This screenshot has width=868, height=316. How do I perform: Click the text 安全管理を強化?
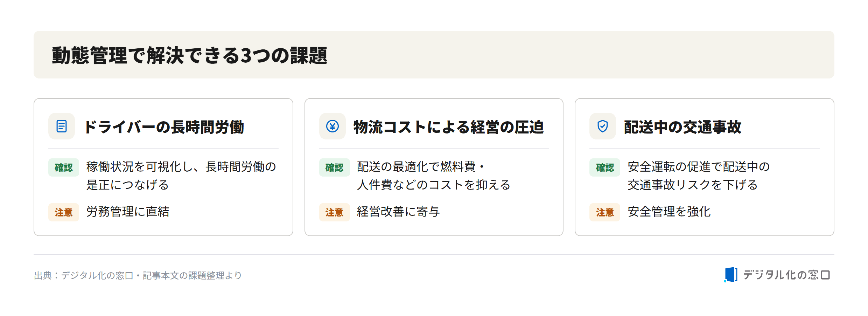pos(669,212)
